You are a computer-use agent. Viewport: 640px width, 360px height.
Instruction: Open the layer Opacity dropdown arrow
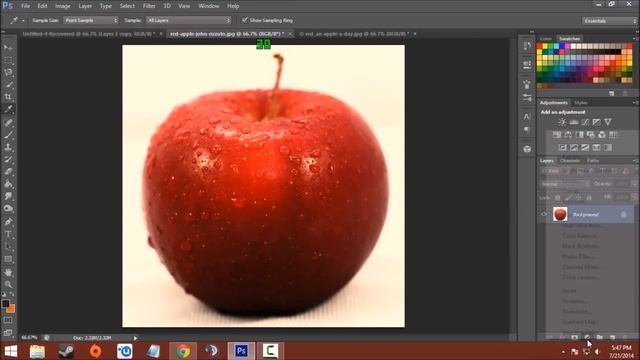(x=634, y=184)
